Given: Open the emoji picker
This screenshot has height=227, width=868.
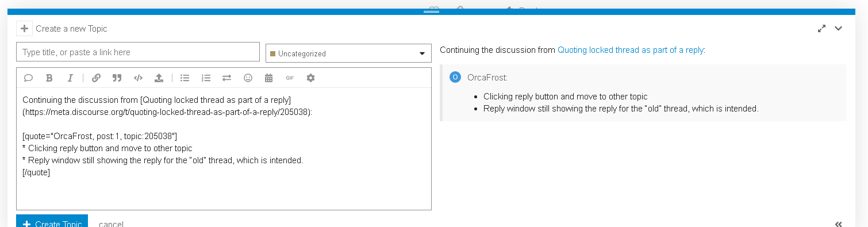Looking at the screenshot, I should click(248, 78).
